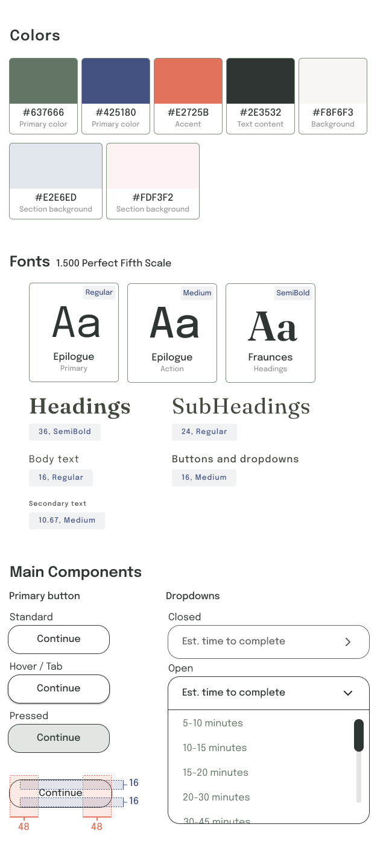Image resolution: width=386 pixels, height=868 pixels.
Task: Choose the 5-10 minutes option
Action: (x=213, y=723)
